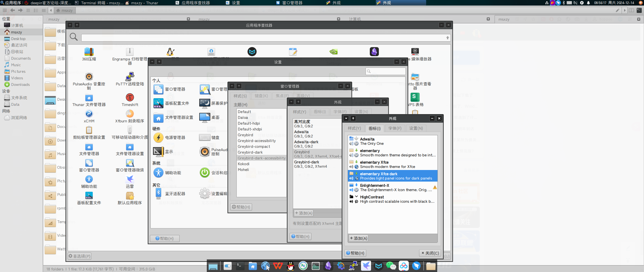Open WeChat from the dock
This screenshot has height=272, width=644.
[x=391, y=266]
